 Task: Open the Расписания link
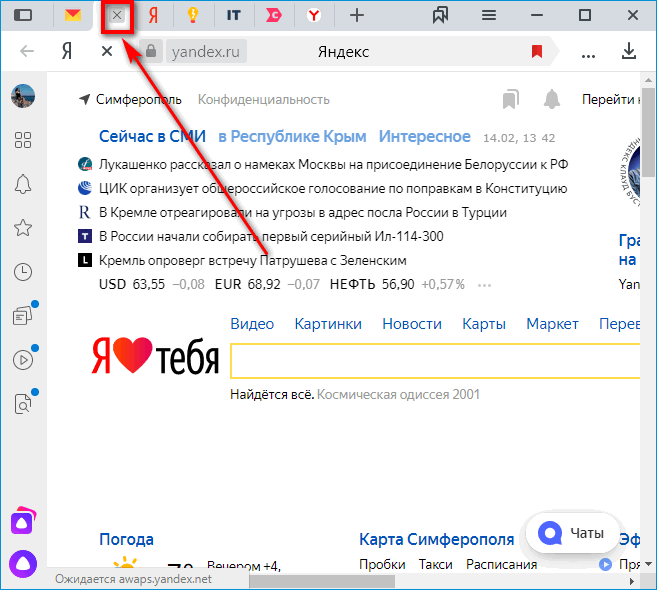[x=502, y=564]
